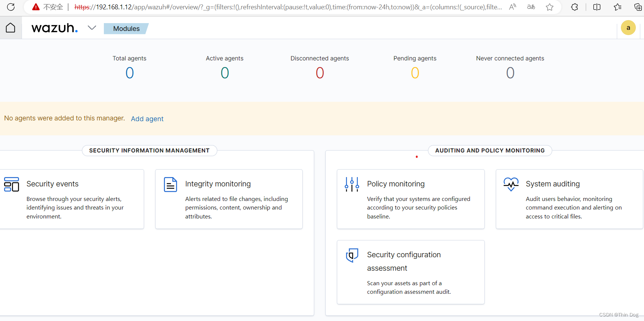Open browser extensions puzzle icon
Screen dimensions: 644x321
(574, 7)
